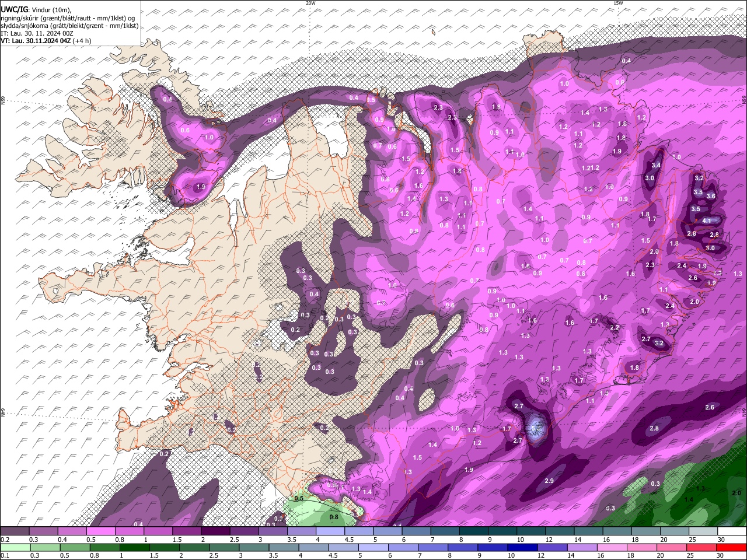Image resolution: width=747 pixels, height=560 pixels.
Task: Choose the violet swatch labeled 12 in rain scale
Action: point(553,548)
